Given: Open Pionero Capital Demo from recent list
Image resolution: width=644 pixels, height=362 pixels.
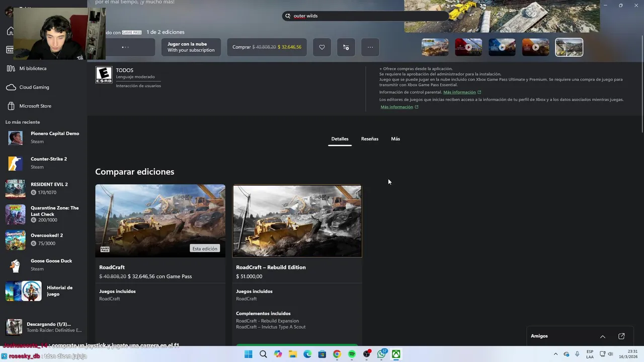Looking at the screenshot, I should [43, 137].
